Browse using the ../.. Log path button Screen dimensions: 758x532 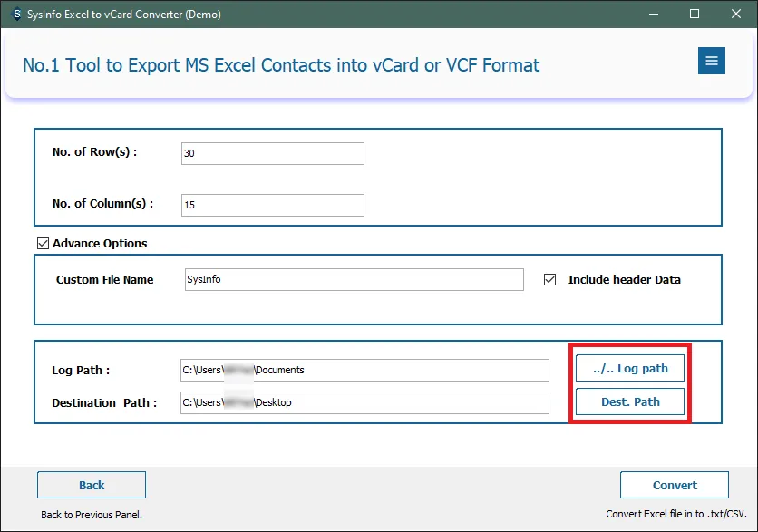coord(630,369)
